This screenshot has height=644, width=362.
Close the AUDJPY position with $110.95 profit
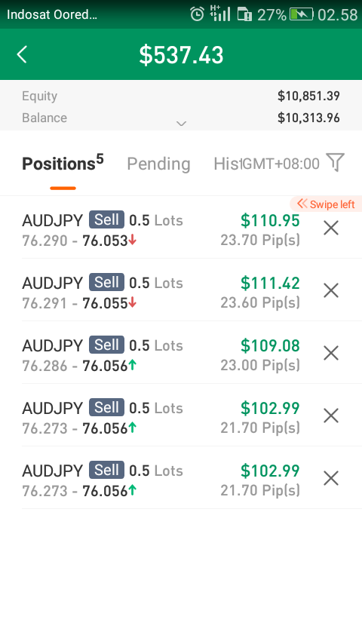(x=331, y=228)
